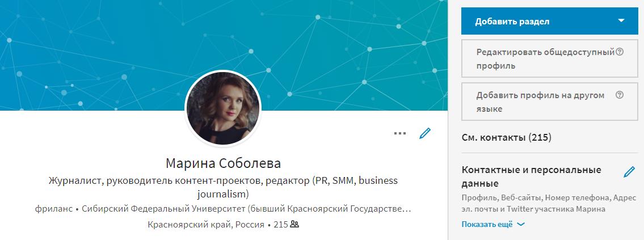Open Сибирский Федеральный Университет education link
This screenshot has width=644, height=240.
coord(246,209)
